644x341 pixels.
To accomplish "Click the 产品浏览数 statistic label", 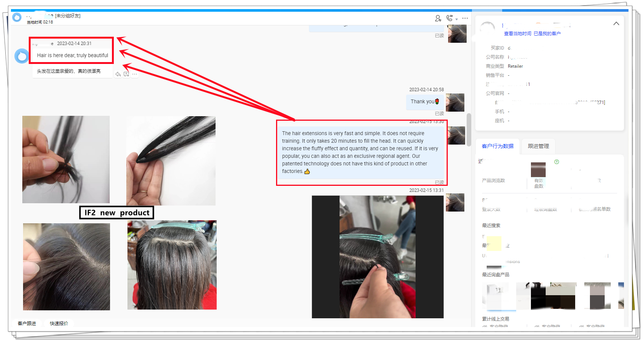I will [493, 181].
